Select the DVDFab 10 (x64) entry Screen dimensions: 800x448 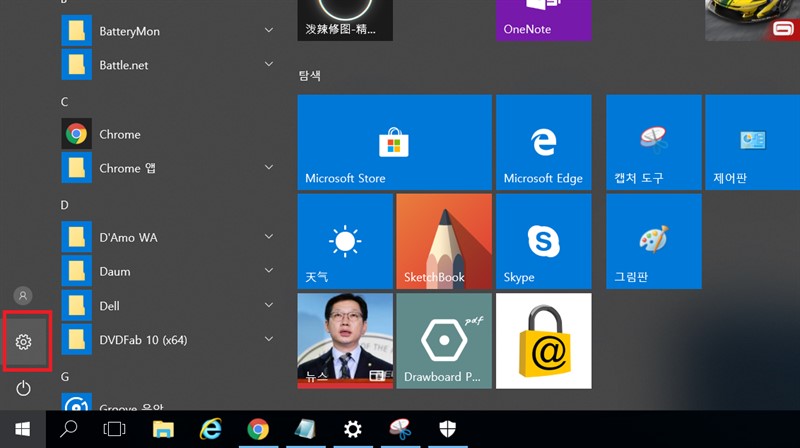[x=168, y=340]
